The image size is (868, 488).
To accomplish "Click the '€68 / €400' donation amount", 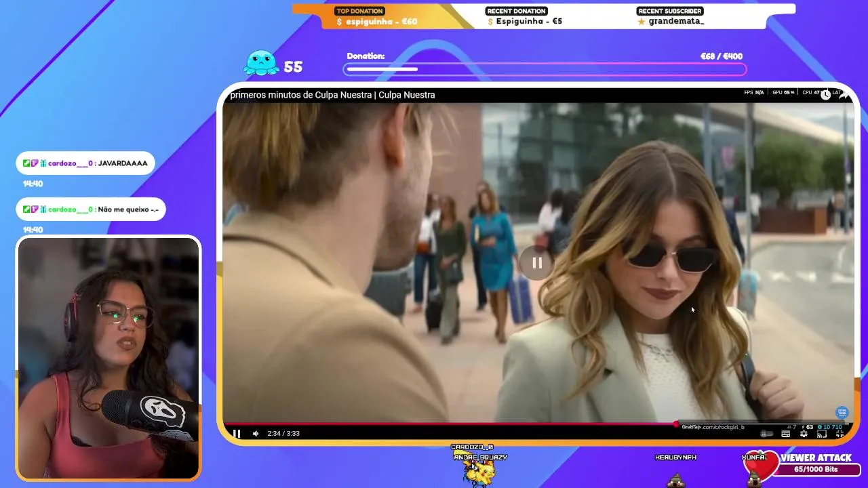I will tap(722, 56).
